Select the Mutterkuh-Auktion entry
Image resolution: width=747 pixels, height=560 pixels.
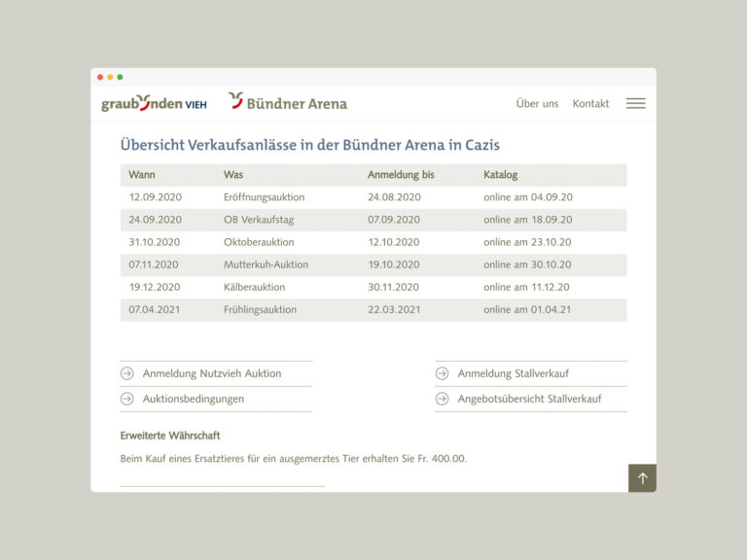click(266, 264)
